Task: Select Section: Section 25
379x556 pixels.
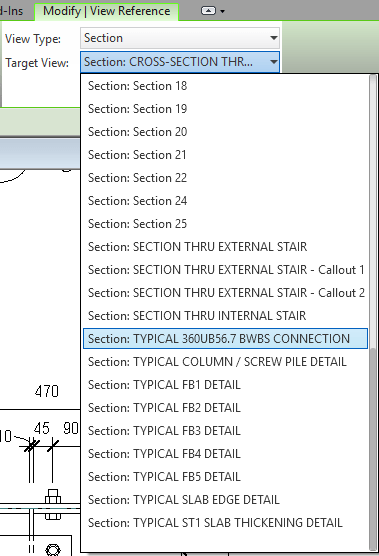Action: [x=225, y=224]
